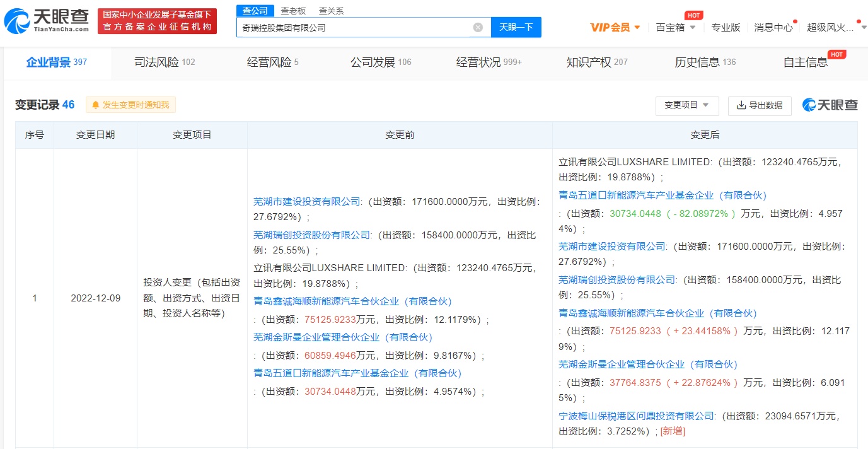
Task: Click the 导出数据 button
Action: (x=760, y=105)
